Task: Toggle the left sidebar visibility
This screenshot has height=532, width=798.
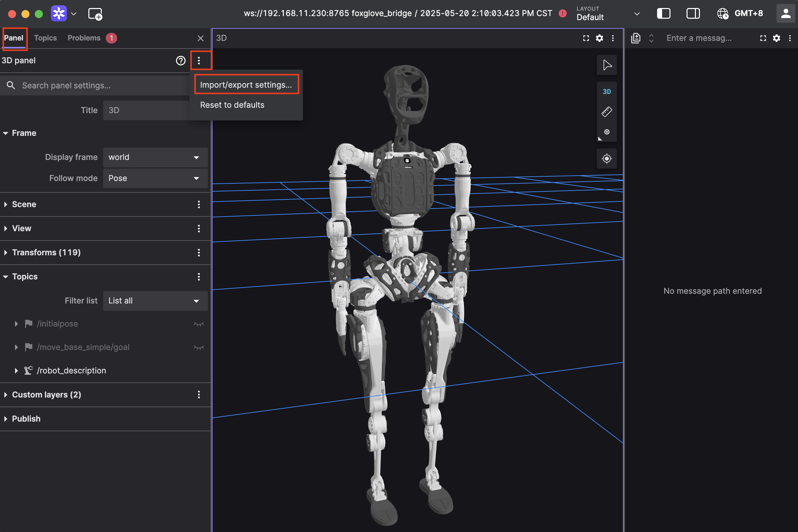Action: (x=663, y=14)
